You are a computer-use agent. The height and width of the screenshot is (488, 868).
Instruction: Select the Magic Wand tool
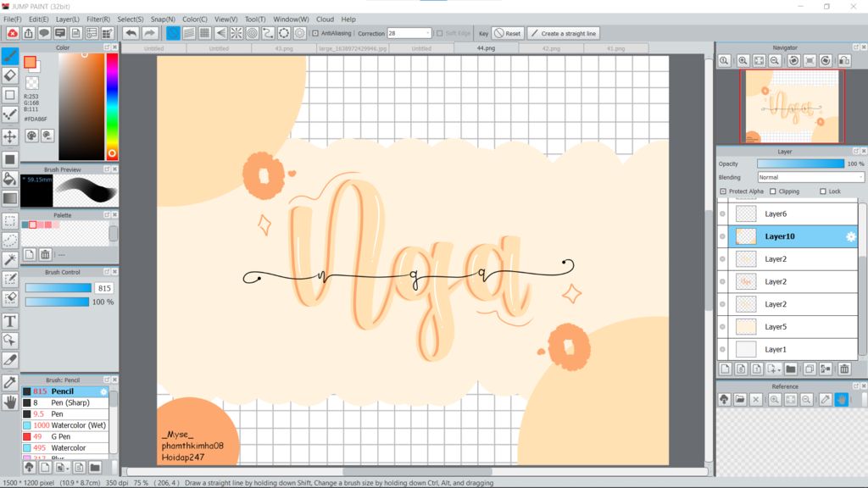[x=10, y=259]
